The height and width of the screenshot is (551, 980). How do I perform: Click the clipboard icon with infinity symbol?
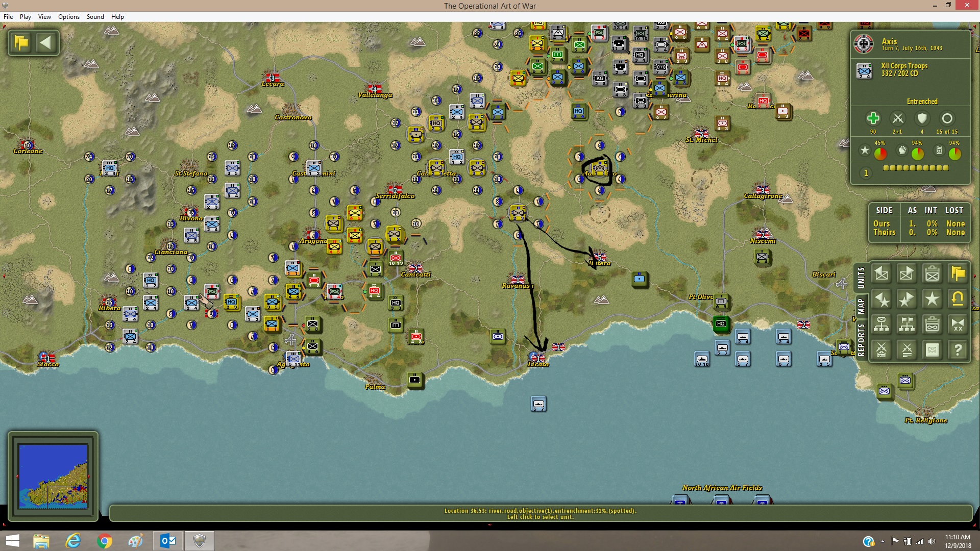pos(933,324)
